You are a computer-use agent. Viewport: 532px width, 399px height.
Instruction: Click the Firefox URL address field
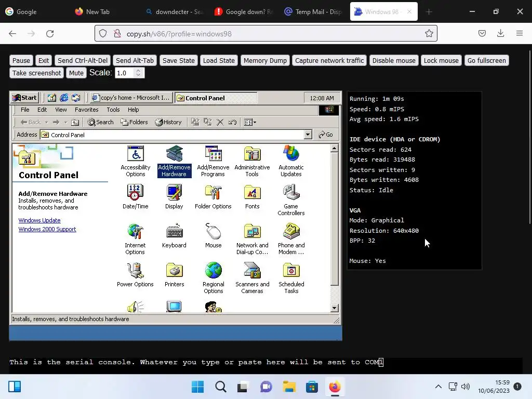(265, 34)
